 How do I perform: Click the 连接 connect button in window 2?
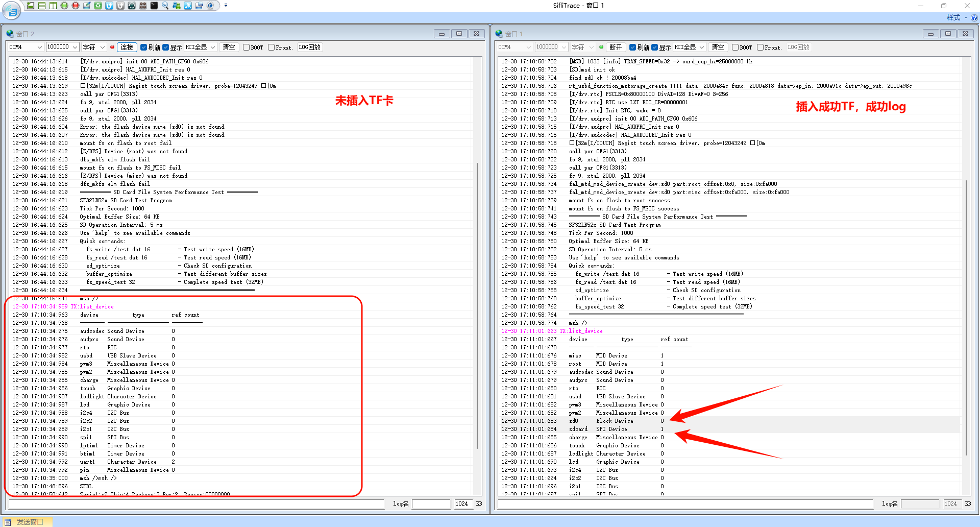[127, 47]
